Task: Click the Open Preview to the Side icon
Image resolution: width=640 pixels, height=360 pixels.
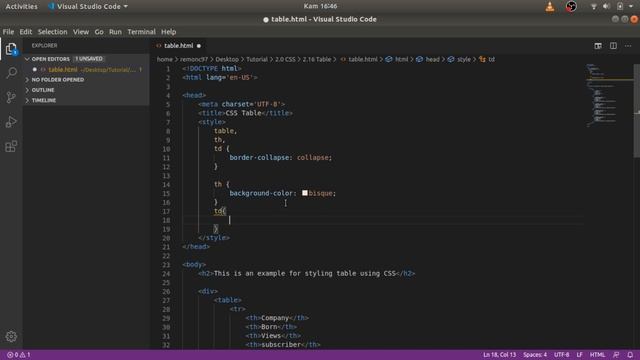Action: click(598, 46)
